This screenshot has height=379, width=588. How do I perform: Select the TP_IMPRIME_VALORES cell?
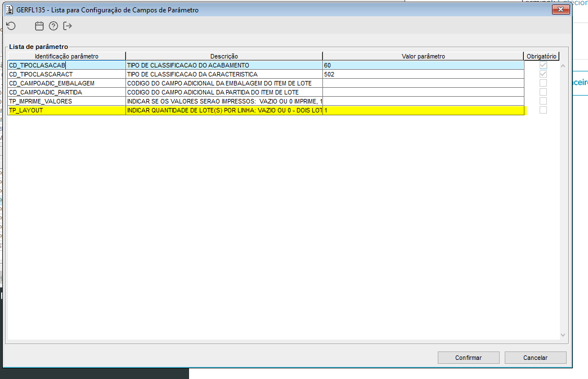pos(67,101)
